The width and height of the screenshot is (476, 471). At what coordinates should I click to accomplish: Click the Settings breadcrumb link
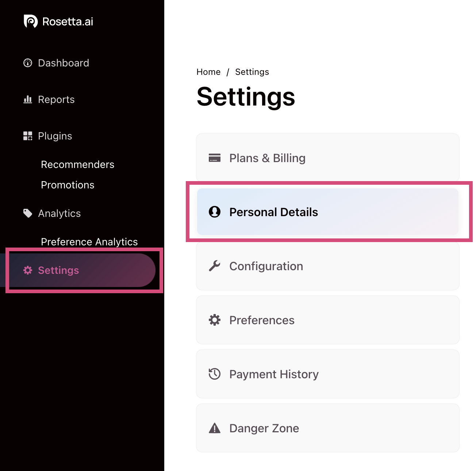[x=252, y=72]
